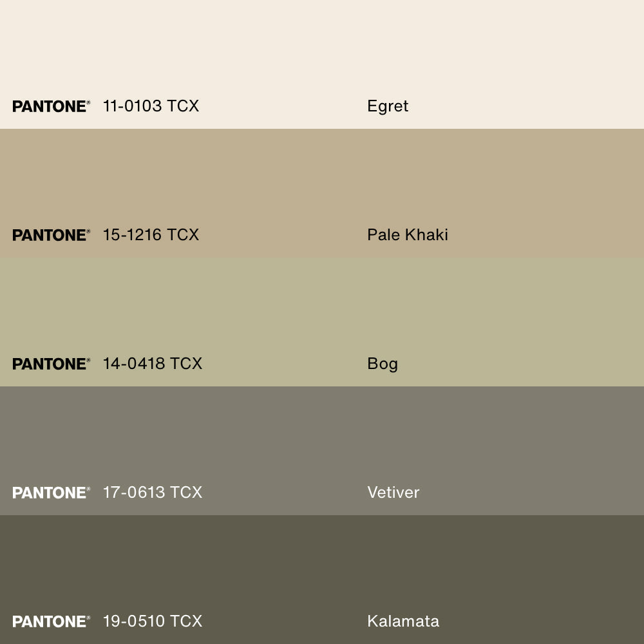Click the color name Kalamata
Viewport: 644px width, 644px height.
coord(403,621)
